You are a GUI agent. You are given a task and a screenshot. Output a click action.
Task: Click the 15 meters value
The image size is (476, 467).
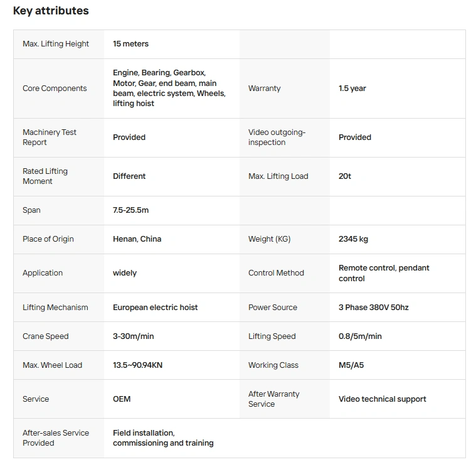pos(130,44)
